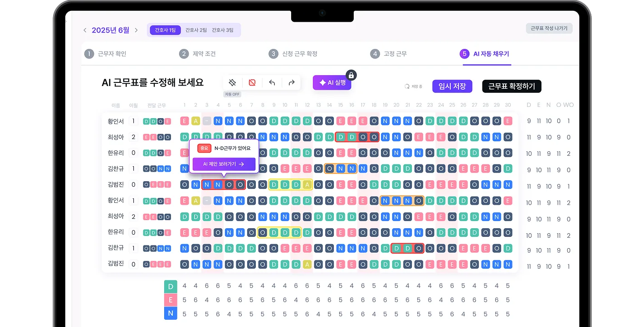Click the pink E legend swatch below the table
Viewport: 644px width, 327px height.
171,300
